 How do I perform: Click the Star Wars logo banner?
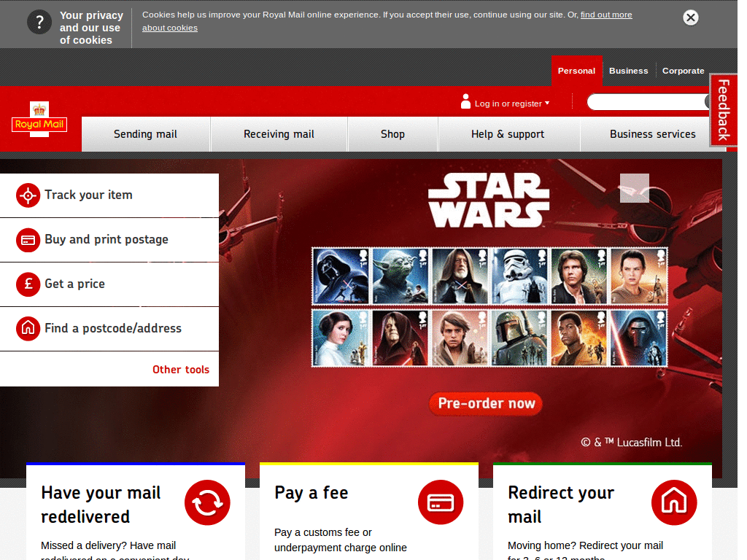[489, 201]
